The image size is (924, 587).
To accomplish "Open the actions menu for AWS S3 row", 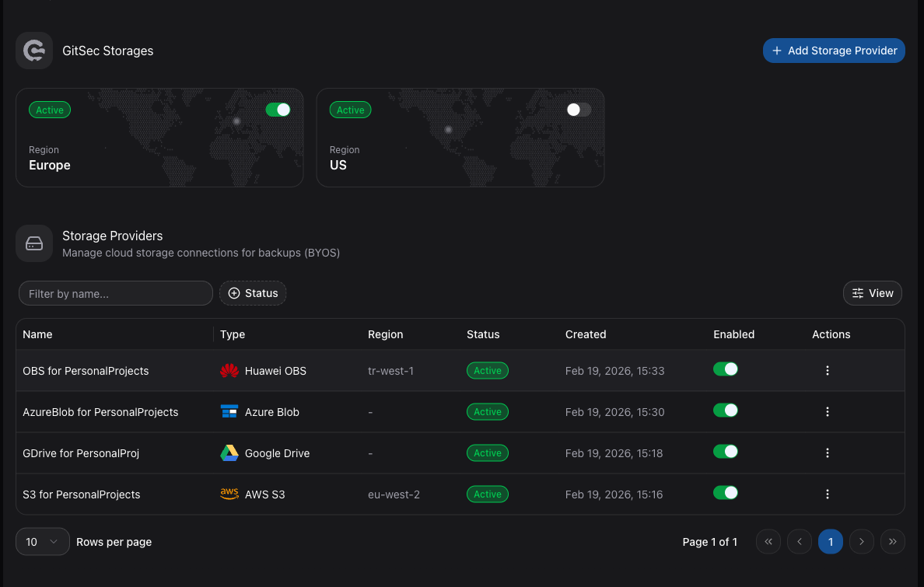I will click(x=827, y=493).
